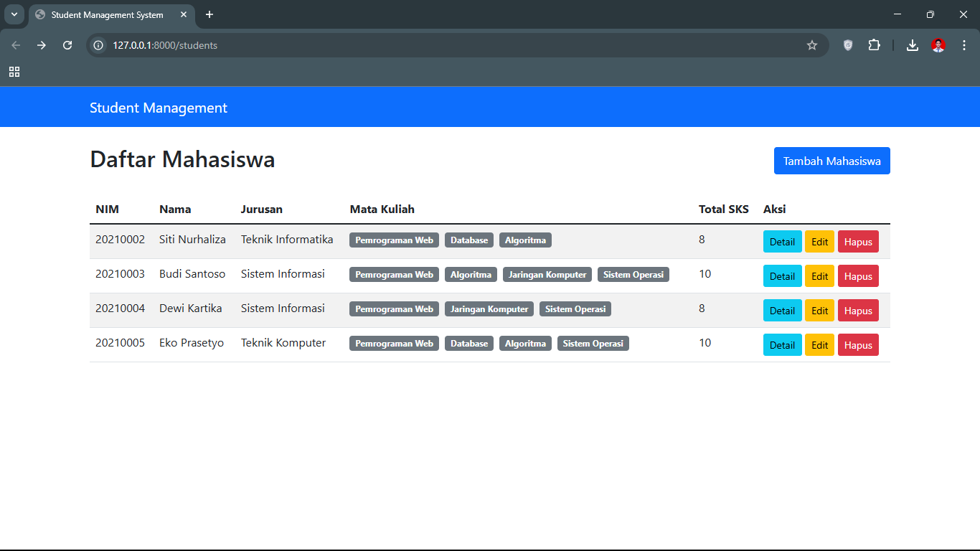980x551 pixels.
Task: Bookmark this page with the star icon
Action: point(812,45)
